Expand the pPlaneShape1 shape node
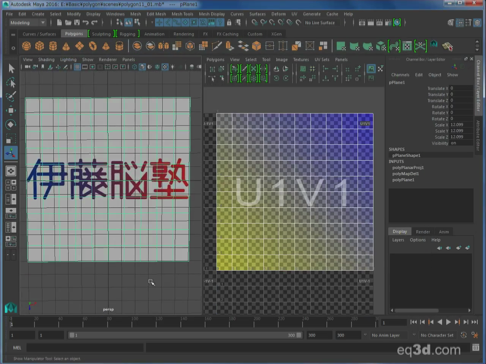486x364 pixels. coord(406,155)
